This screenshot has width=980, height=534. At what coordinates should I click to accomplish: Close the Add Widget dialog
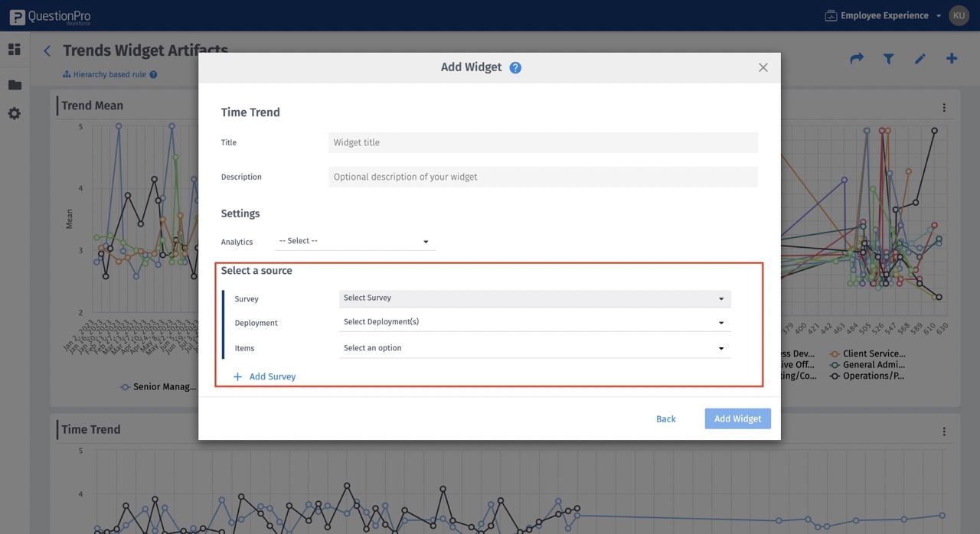[763, 67]
